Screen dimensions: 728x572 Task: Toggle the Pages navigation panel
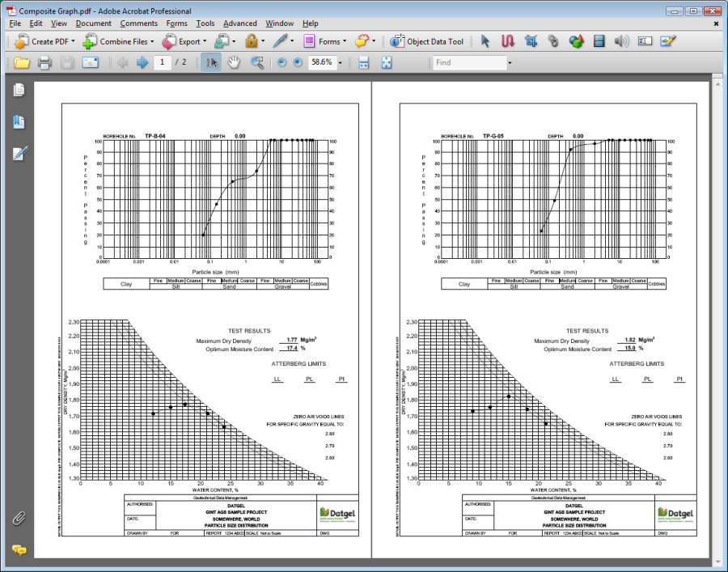coord(19,90)
